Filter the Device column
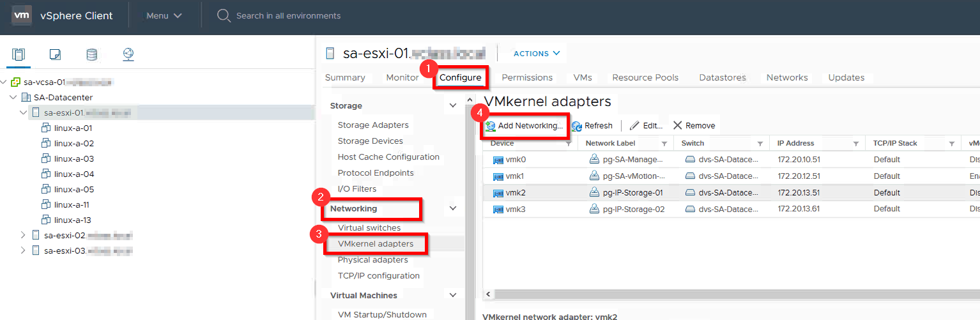Image resolution: width=980 pixels, height=320 pixels. [x=569, y=144]
